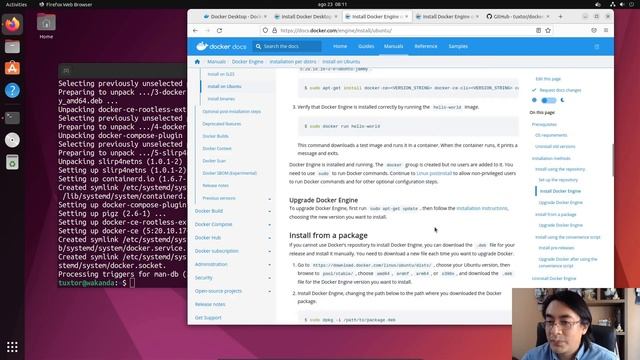640x360 pixels.
Task: Open Help from the Ubuntu dock
Action: pyautogui.click(x=12, y=90)
